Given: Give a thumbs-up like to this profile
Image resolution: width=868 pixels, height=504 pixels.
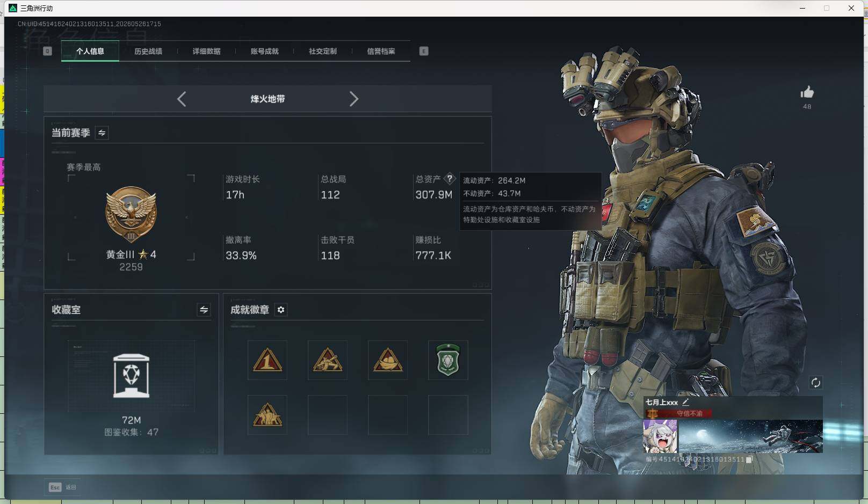Looking at the screenshot, I should click(807, 92).
